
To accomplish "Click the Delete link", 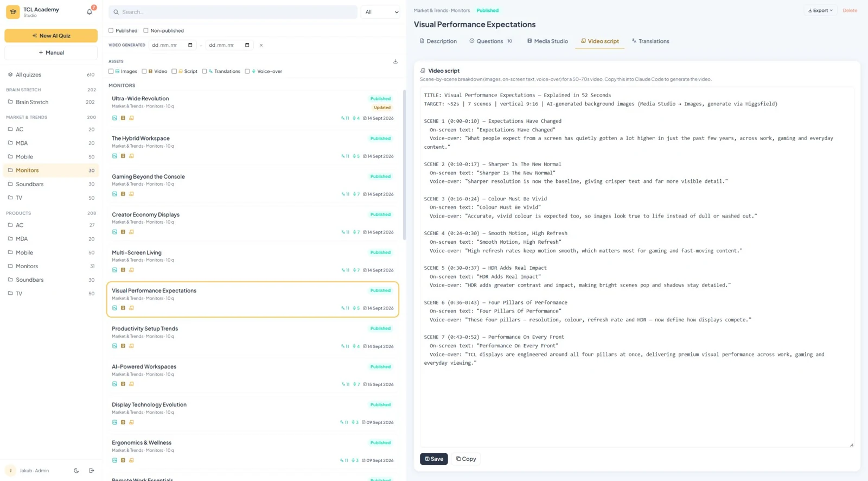I will coord(850,10).
